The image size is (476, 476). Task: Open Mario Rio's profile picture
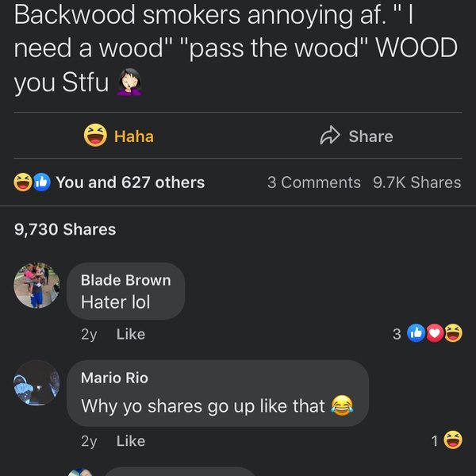pos(36,383)
